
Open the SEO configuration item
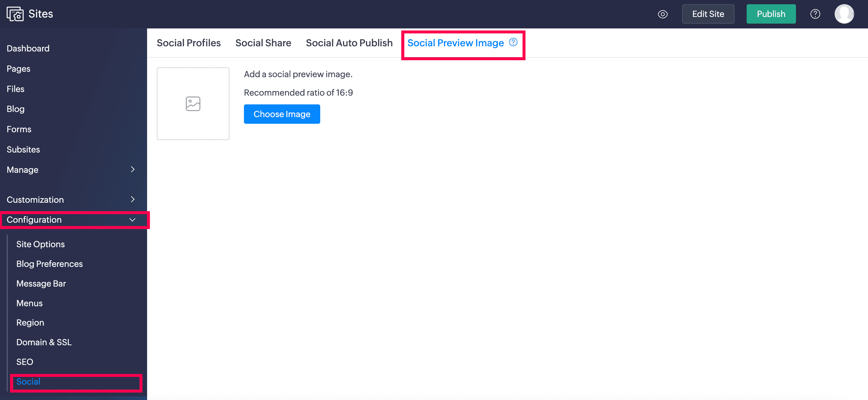[x=25, y=362]
